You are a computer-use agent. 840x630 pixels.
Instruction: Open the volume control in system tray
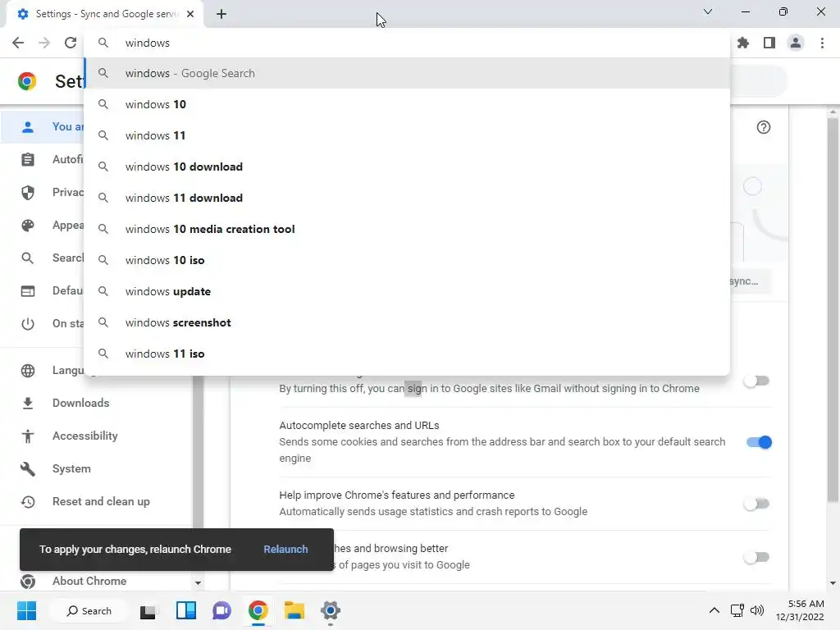pyautogui.click(x=757, y=610)
